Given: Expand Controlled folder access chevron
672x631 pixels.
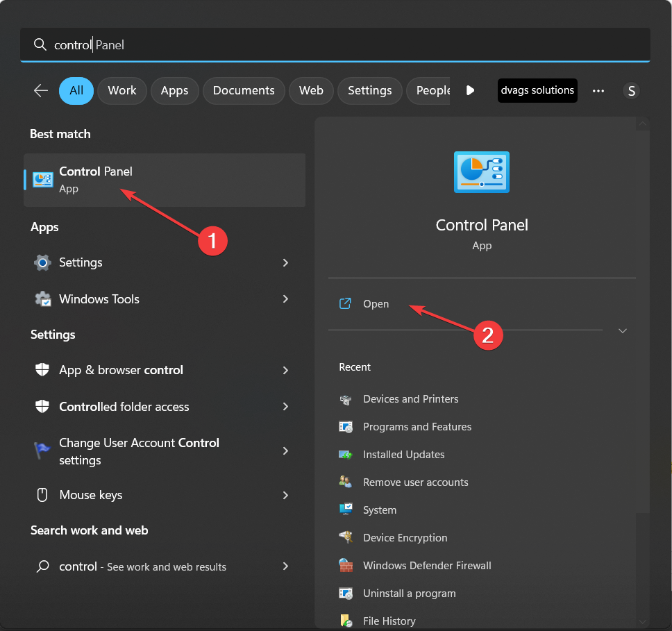Looking at the screenshot, I should 285,406.
